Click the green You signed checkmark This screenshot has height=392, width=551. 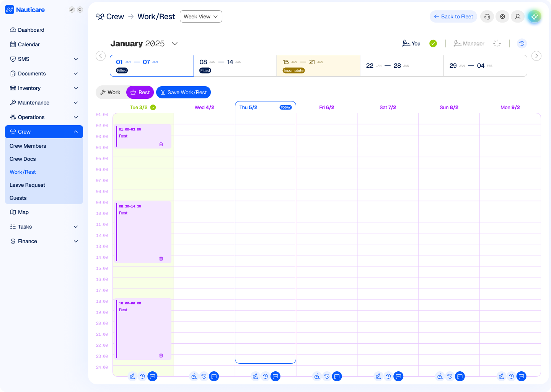click(433, 43)
